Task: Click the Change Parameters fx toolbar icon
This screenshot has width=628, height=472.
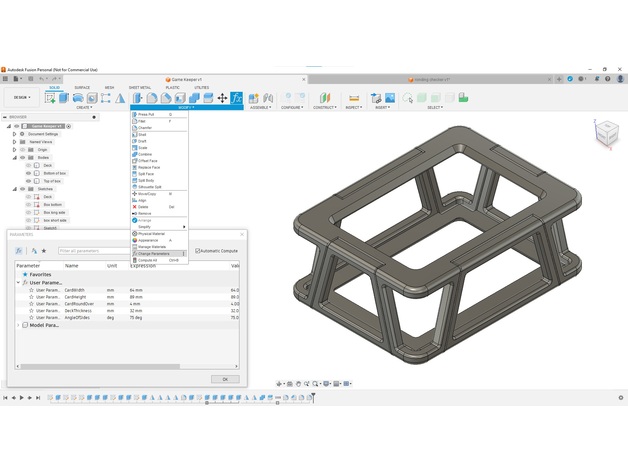Action: click(x=237, y=98)
